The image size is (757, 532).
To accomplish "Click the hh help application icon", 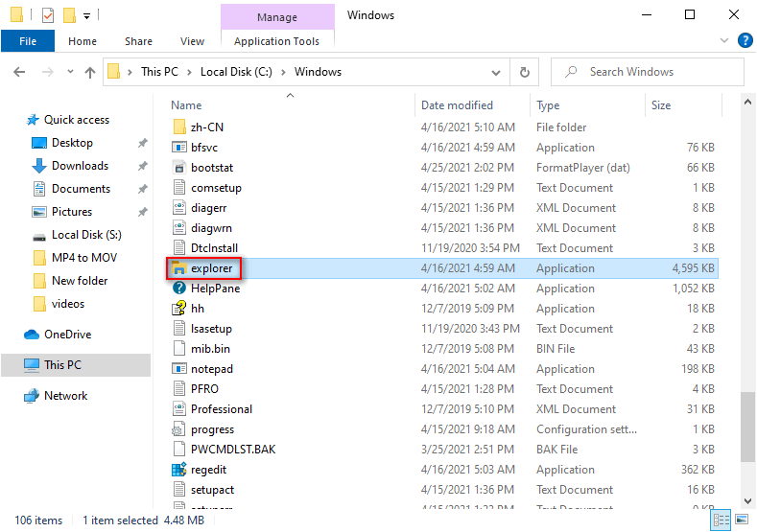I will [x=179, y=309].
